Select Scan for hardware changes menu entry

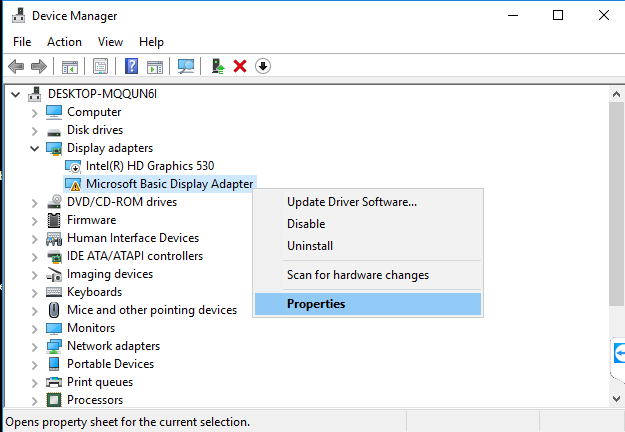368,275
